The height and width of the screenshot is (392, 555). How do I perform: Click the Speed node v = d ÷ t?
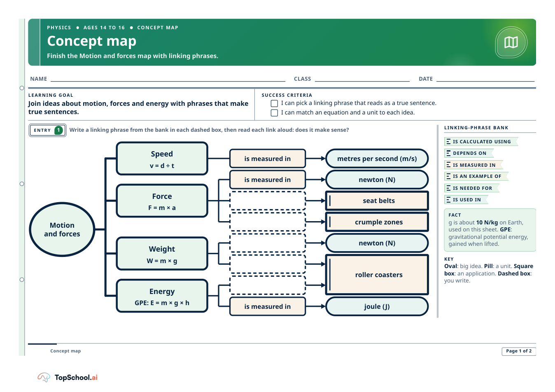click(x=162, y=159)
